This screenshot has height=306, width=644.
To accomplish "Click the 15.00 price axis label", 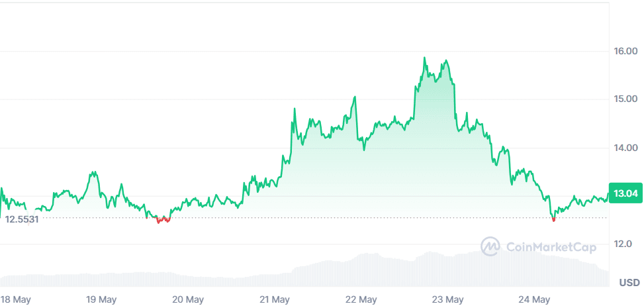I will [x=625, y=99].
